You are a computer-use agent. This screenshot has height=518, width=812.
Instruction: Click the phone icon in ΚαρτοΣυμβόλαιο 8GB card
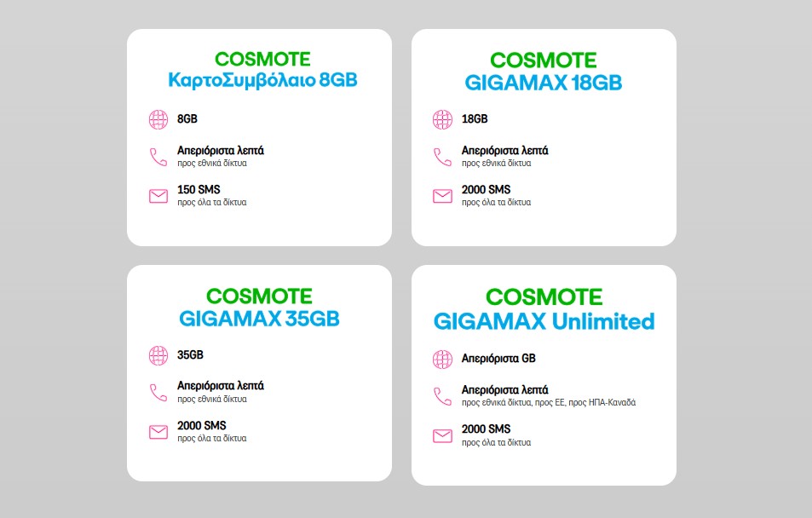[x=158, y=157]
